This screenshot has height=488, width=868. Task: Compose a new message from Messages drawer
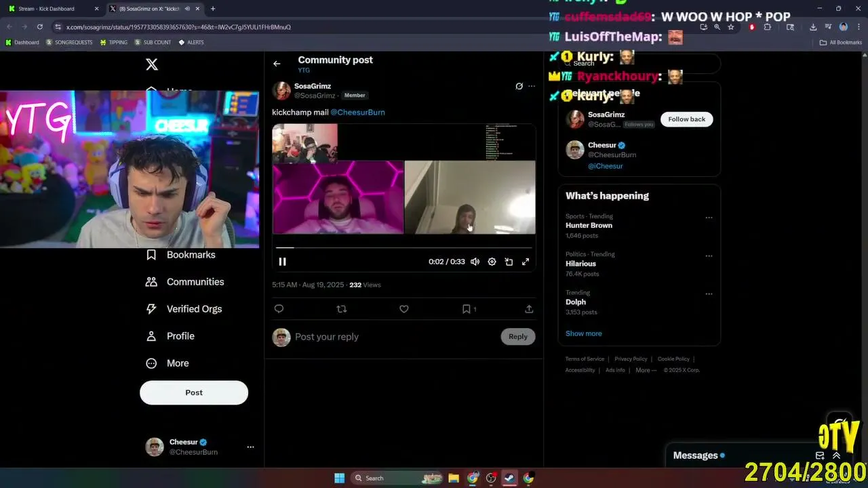click(820, 455)
